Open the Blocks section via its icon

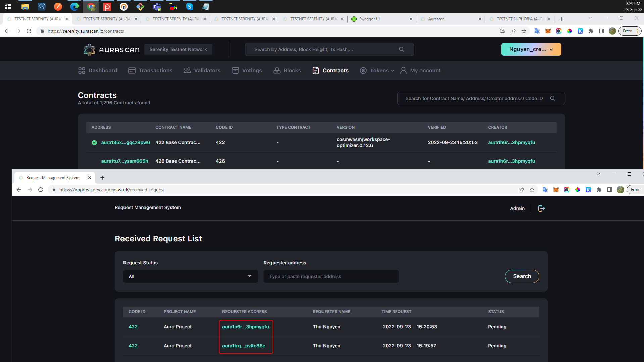coord(277,70)
